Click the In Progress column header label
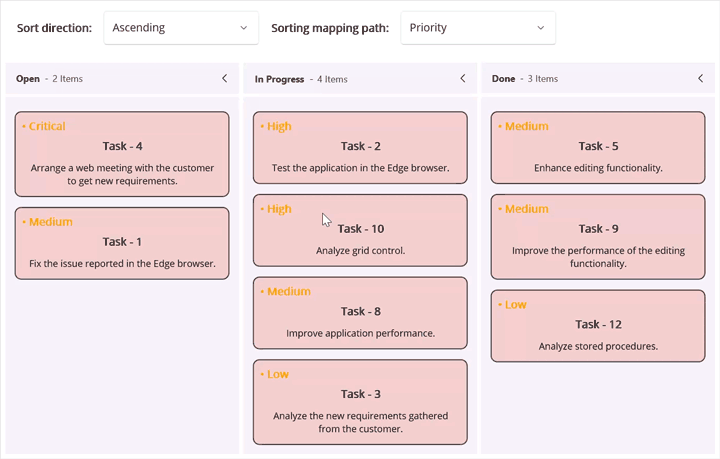The width and height of the screenshot is (720, 459). (x=279, y=79)
